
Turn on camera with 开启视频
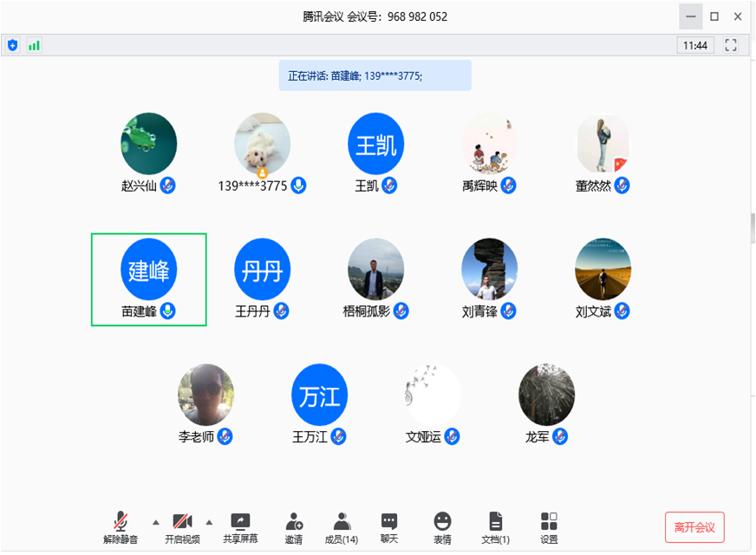[182, 527]
